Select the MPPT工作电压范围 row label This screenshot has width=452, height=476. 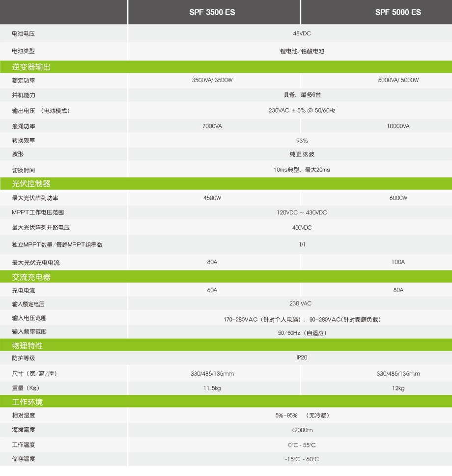coord(38,212)
